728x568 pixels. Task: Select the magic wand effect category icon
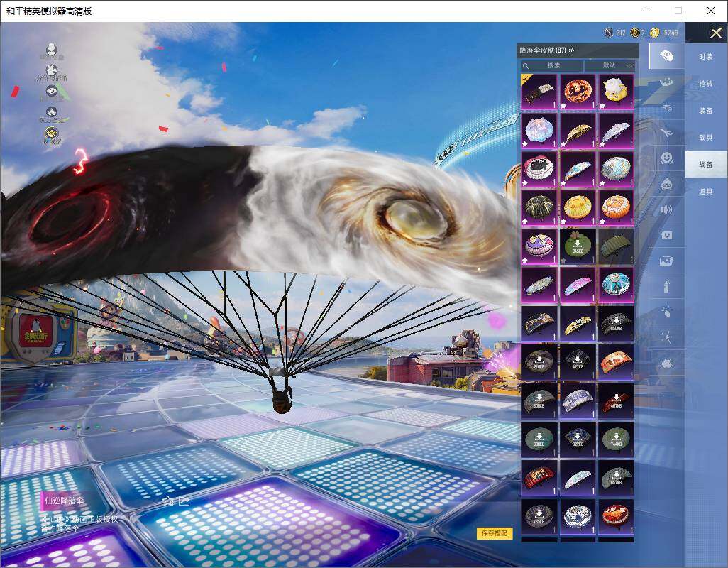[x=666, y=337]
